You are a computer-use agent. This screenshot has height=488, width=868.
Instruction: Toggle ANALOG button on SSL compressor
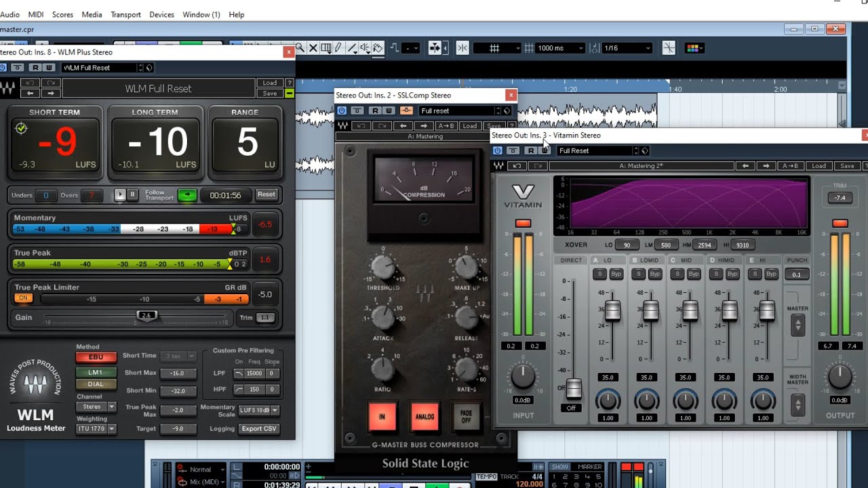coord(424,416)
